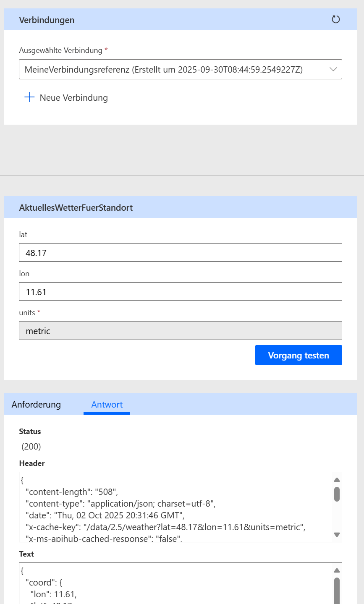This screenshot has height=604, width=364.
Task: Select the Antwort tab
Action: coord(107,405)
